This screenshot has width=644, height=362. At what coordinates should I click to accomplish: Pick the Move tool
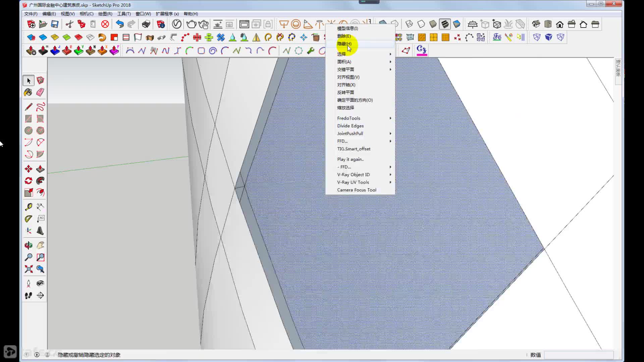[29, 169]
